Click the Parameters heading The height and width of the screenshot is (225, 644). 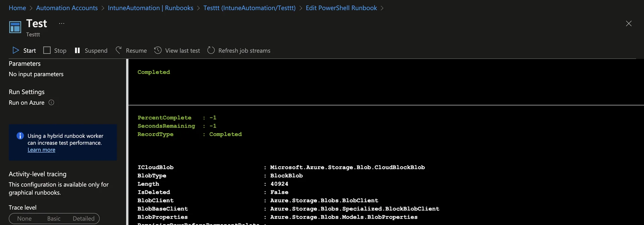point(24,64)
